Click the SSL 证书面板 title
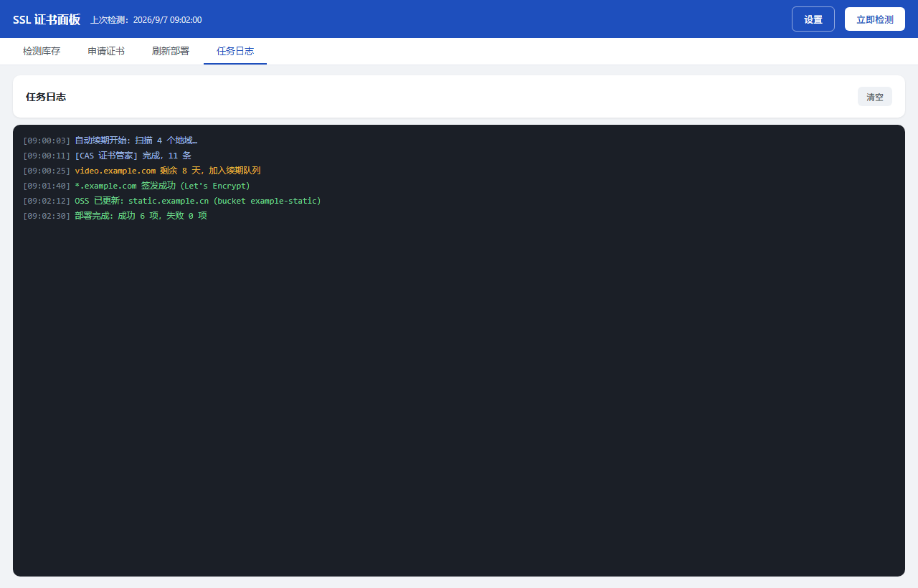The width and height of the screenshot is (918, 588). (47, 19)
